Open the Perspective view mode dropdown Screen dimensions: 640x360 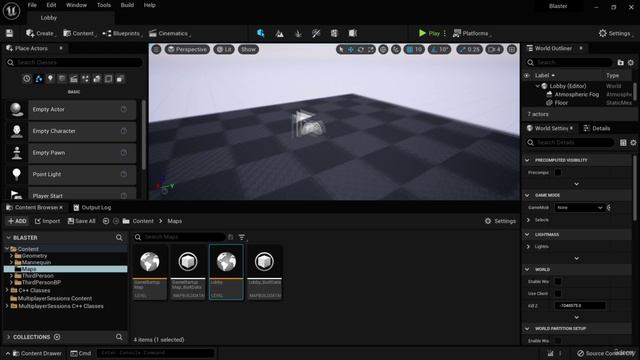[187, 49]
